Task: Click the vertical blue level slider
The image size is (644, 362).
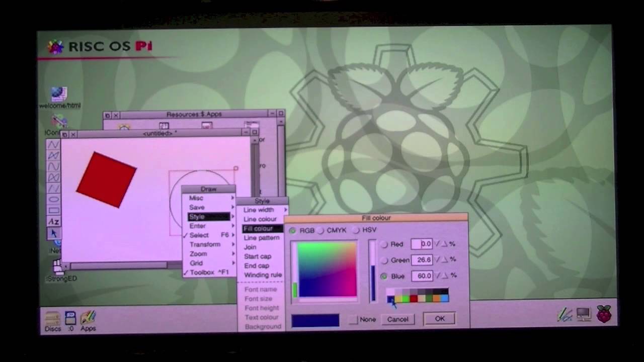Action: coord(373,271)
